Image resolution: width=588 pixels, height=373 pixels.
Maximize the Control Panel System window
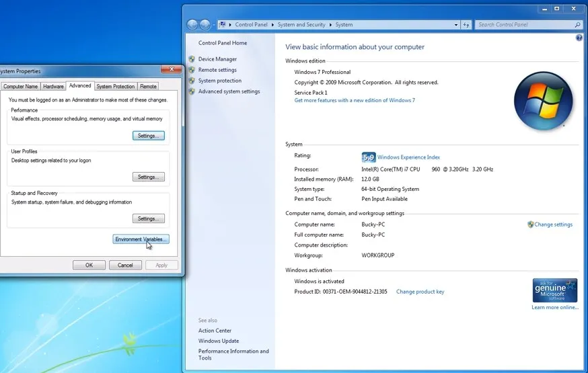point(557,9)
